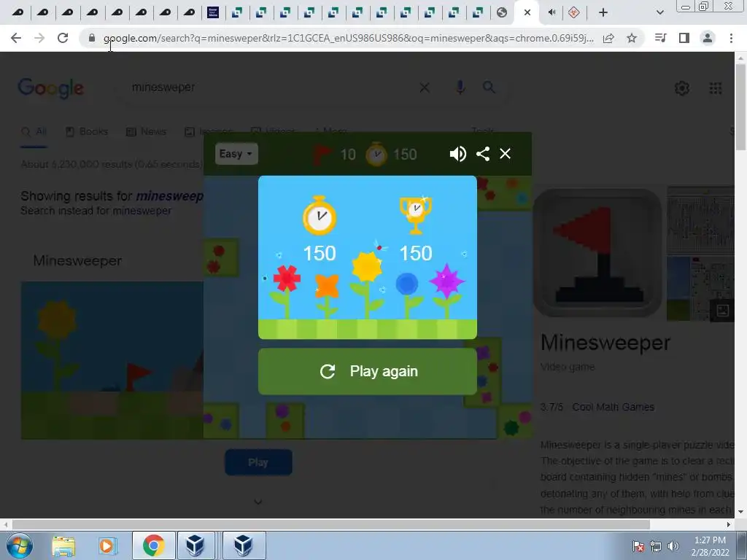
Task: Open the Google apps grid
Action: [716, 88]
